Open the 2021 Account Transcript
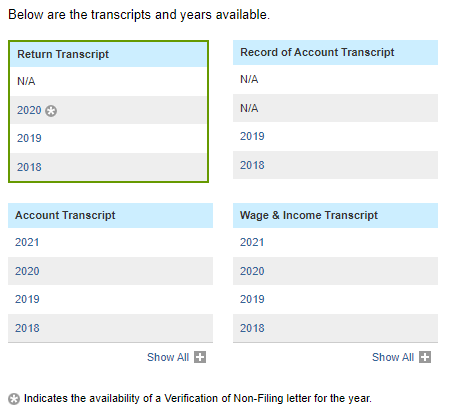 click(27, 242)
